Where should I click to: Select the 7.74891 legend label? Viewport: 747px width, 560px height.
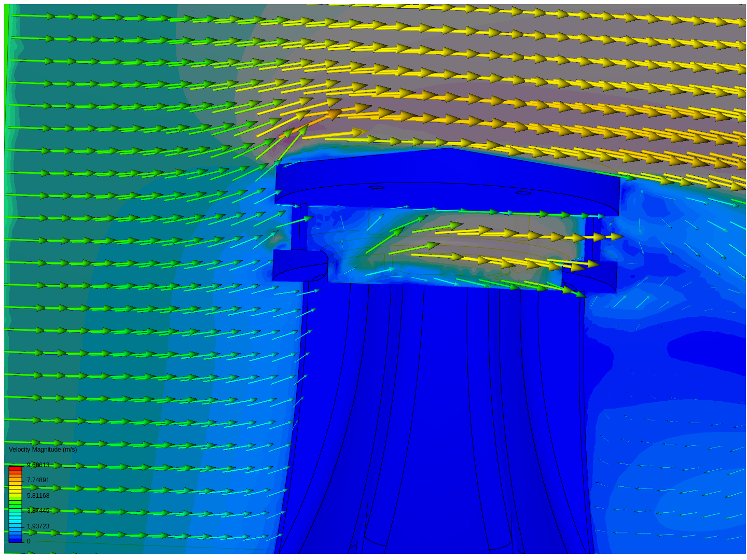[x=38, y=480]
